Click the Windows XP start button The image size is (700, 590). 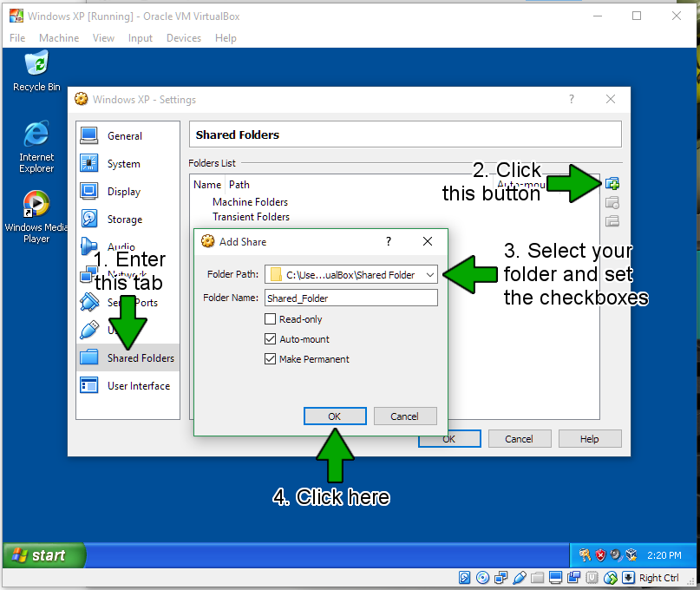44,555
